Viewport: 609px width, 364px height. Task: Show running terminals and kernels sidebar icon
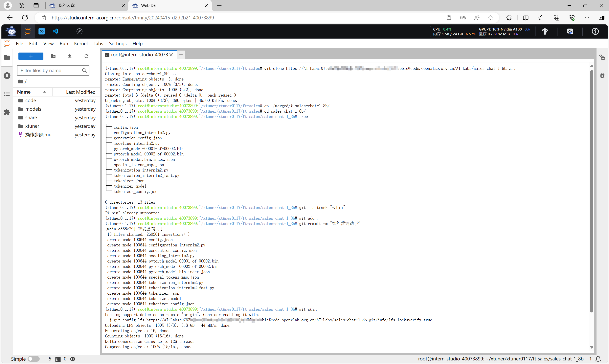[7, 76]
